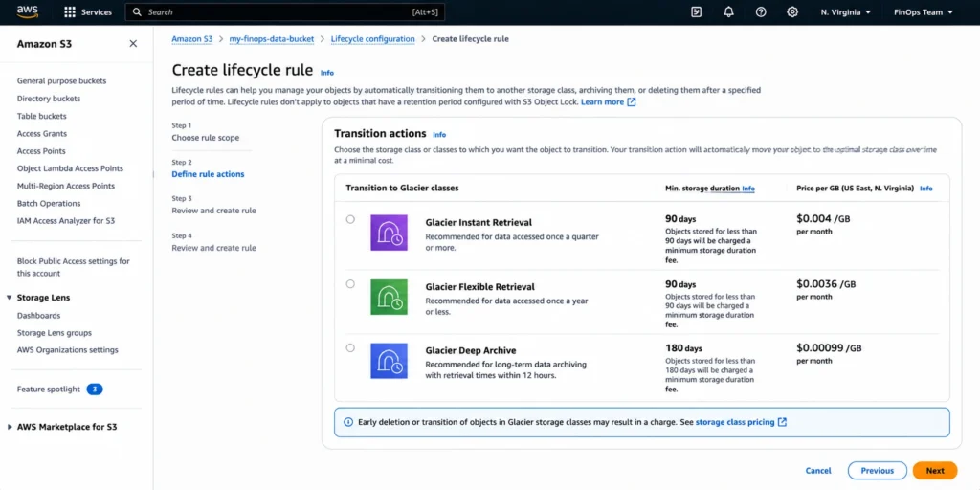The width and height of the screenshot is (980, 490).
Task: Select the Glacier Instant Retrieval radio button
Action: 350,219
